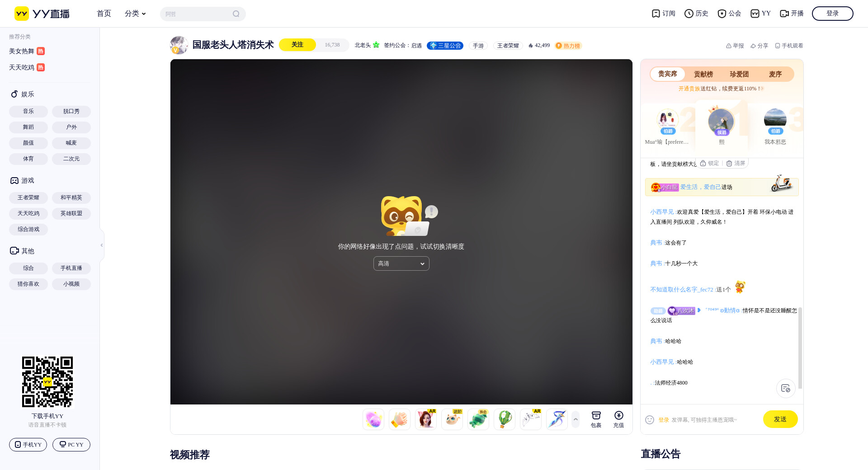Send the clapping hands gift
Image resolution: width=868 pixels, height=470 pixels.
click(x=400, y=419)
